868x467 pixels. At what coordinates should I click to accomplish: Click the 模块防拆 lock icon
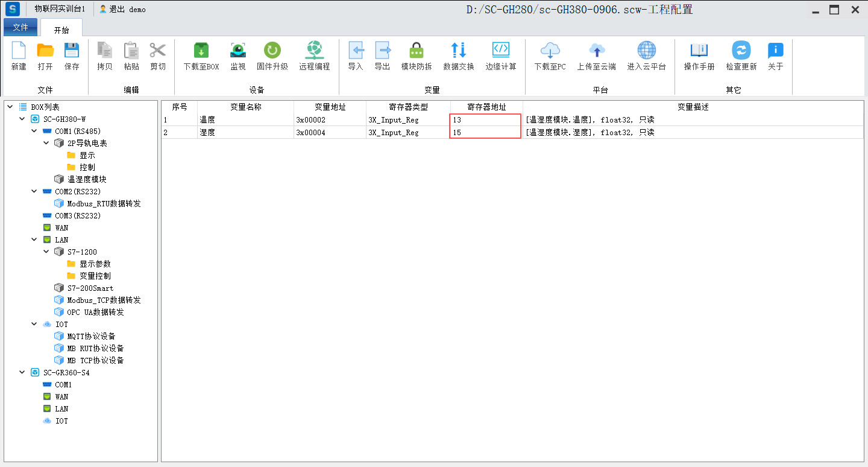(416, 51)
